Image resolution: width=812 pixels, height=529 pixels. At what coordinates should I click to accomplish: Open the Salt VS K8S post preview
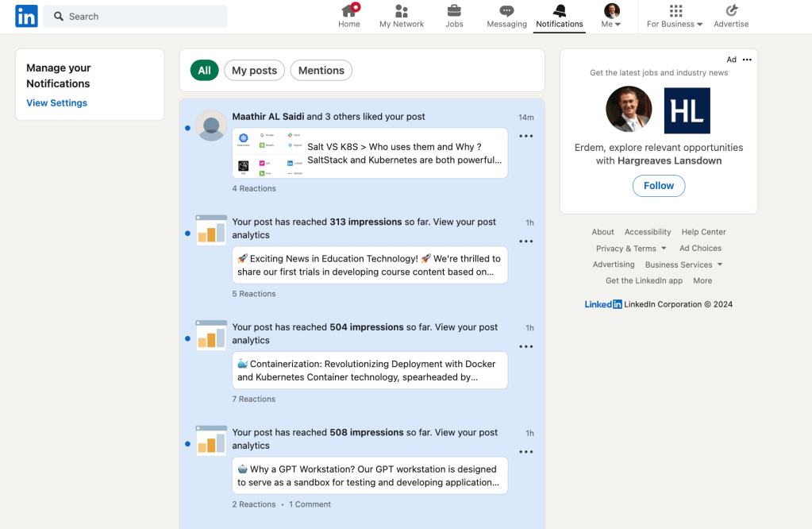point(370,153)
